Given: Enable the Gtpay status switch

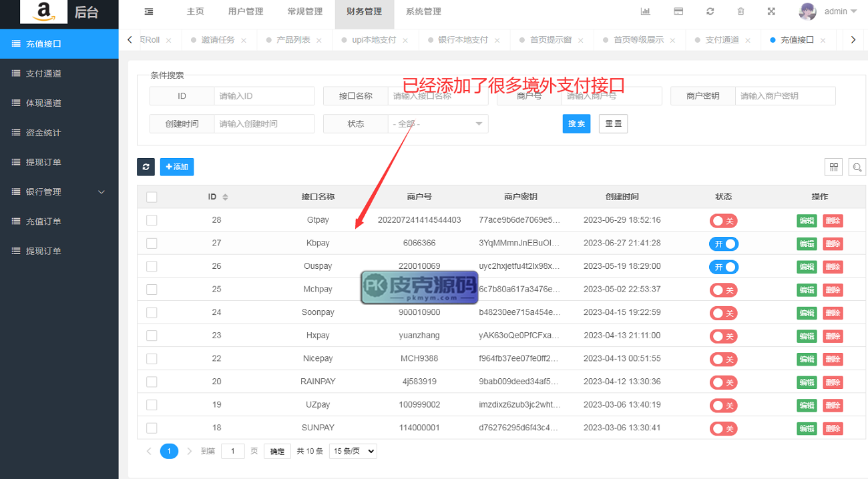Looking at the screenshot, I should click(x=723, y=221).
